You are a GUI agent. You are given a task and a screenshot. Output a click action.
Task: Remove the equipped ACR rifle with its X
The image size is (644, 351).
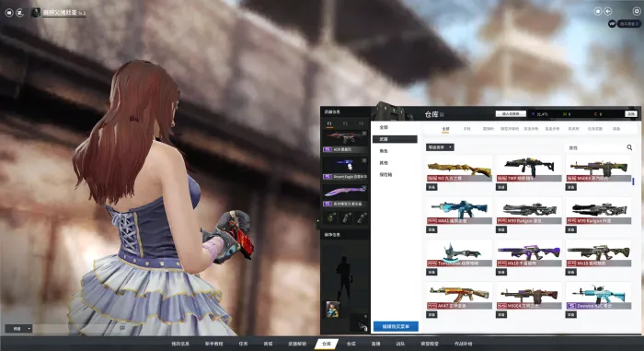(364, 134)
